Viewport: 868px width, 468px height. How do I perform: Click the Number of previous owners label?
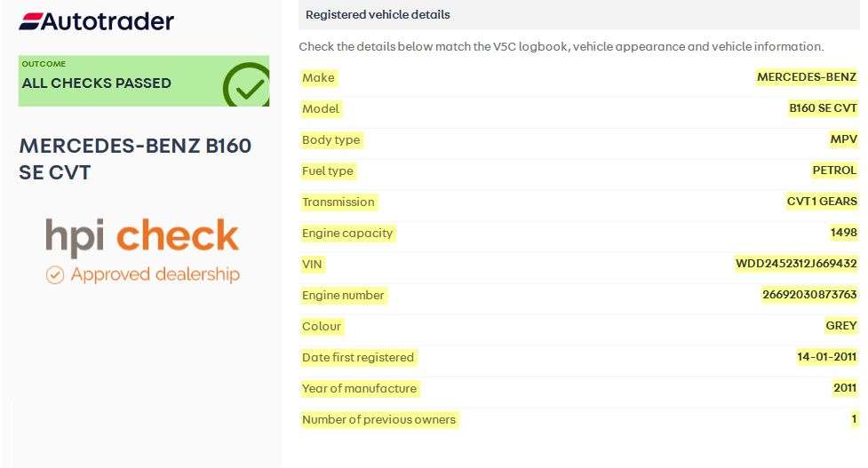(378, 419)
